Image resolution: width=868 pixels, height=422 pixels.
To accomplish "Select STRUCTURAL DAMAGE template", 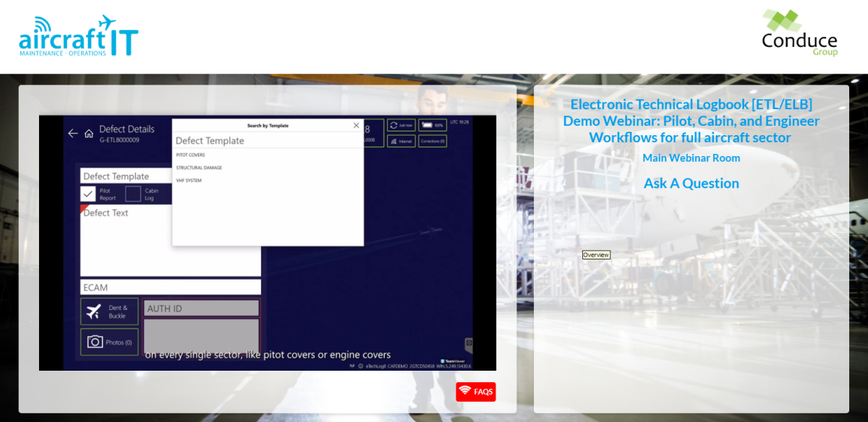I will click(x=199, y=168).
